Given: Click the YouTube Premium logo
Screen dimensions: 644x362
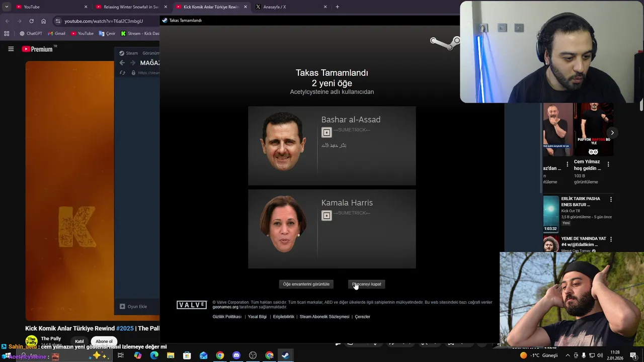Looking at the screenshot, I should [37, 49].
